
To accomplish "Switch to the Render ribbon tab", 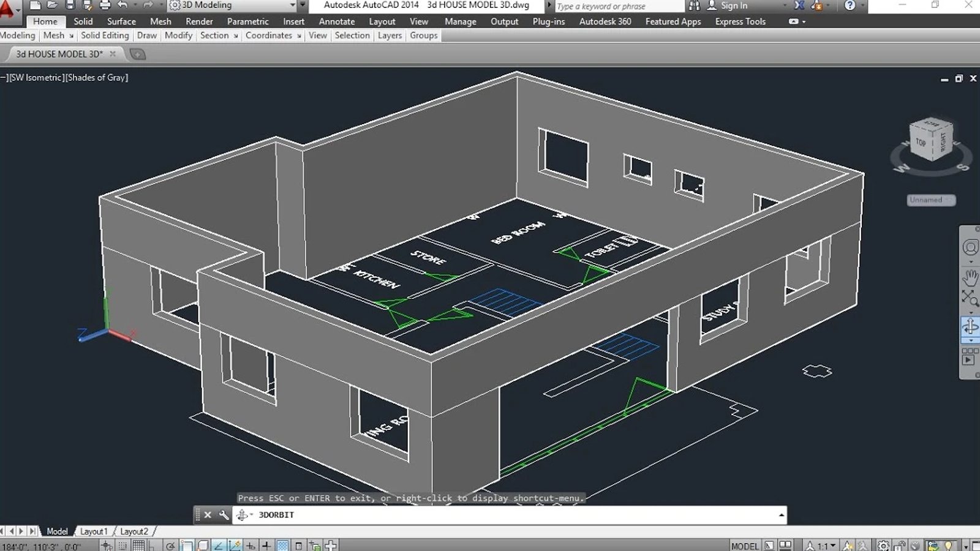I will pos(199,21).
